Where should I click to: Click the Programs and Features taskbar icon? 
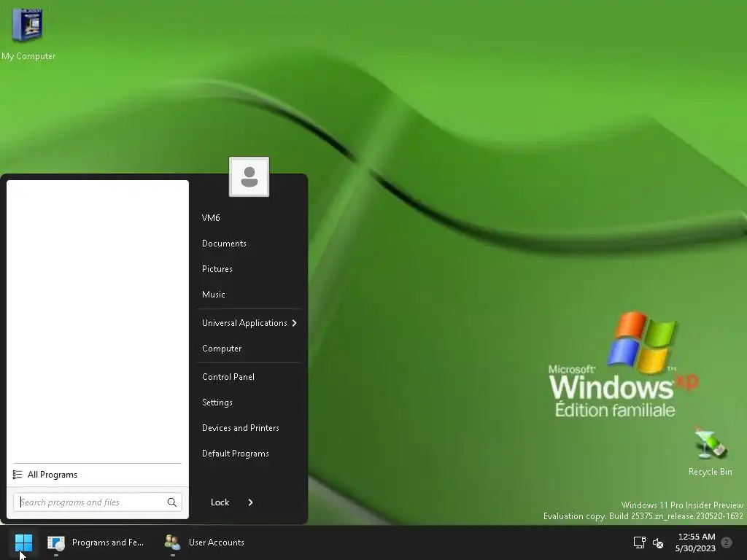pos(55,542)
